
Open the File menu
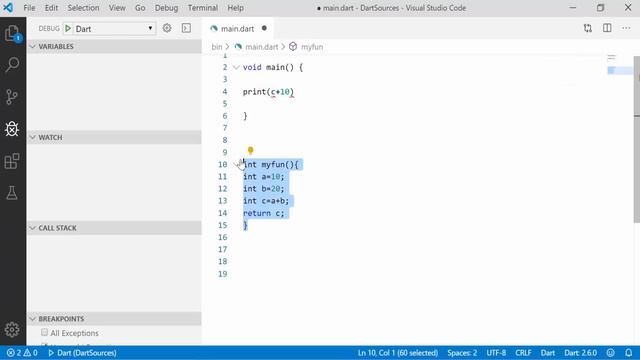coord(29,8)
